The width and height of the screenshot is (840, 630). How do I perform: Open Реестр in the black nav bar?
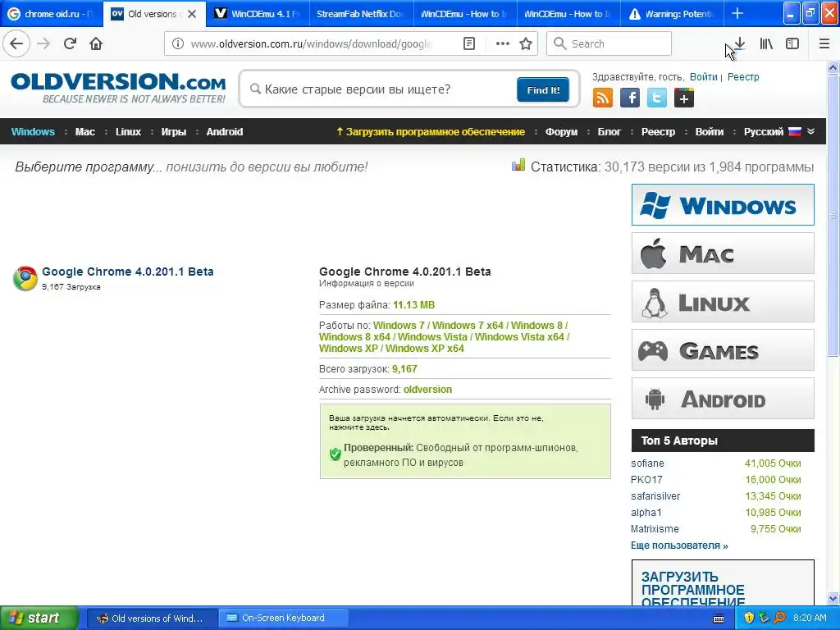pos(659,132)
